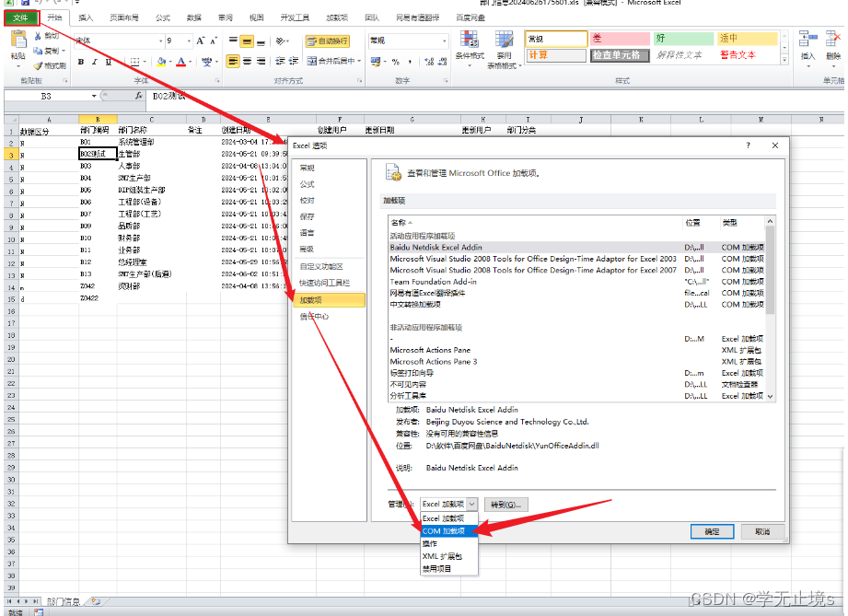The width and height of the screenshot is (848, 616).
Task: Click the decrease font size icon
Action: (214, 41)
